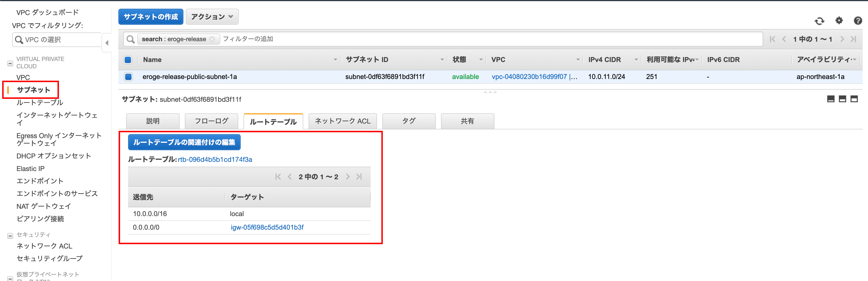Open the igw-05f698c5d5d401b3f target link
This screenshot has height=281, width=868.
pyautogui.click(x=267, y=227)
